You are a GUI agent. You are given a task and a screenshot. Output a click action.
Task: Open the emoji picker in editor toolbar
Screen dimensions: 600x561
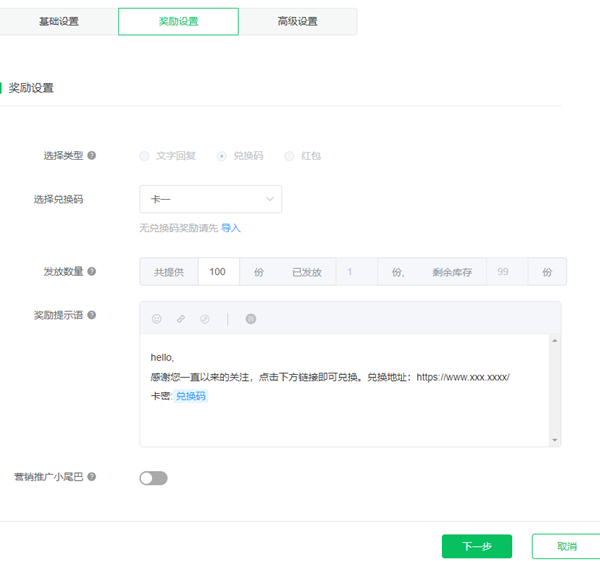click(x=157, y=319)
